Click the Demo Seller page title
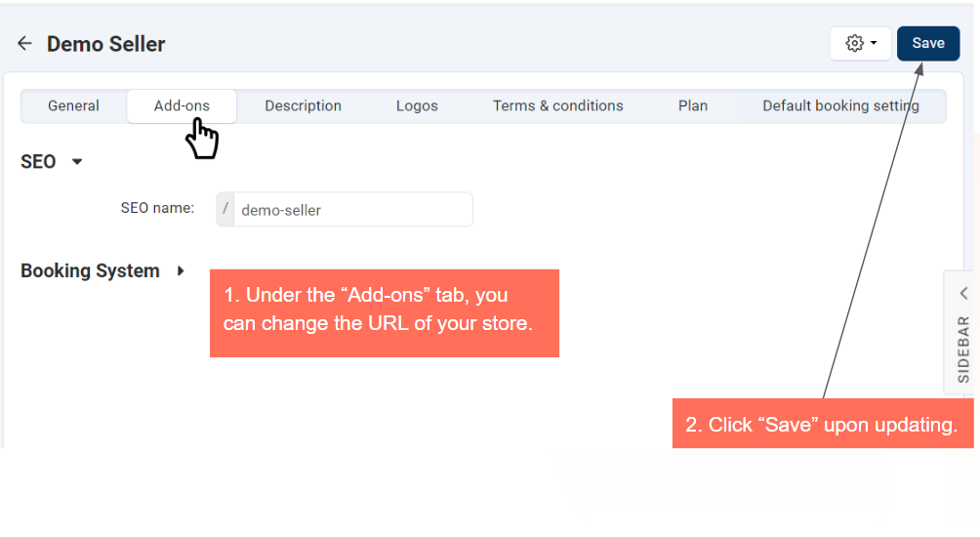 coord(106,44)
